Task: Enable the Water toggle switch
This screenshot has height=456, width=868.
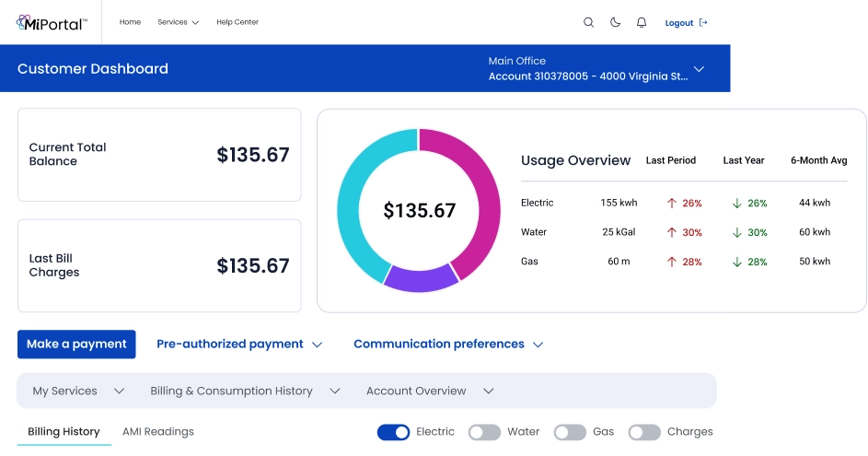Action: click(484, 432)
